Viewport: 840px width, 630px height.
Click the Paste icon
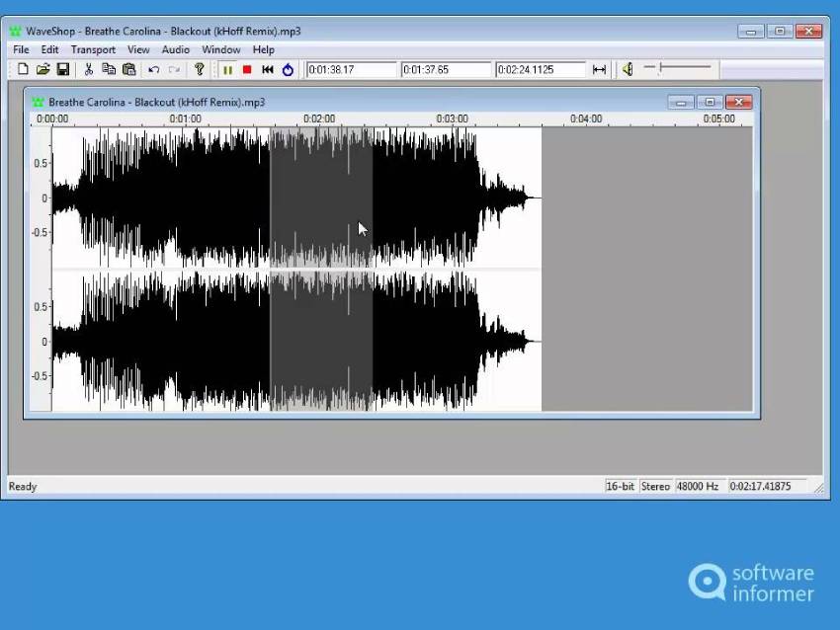pyautogui.click(x=129, y=69)
